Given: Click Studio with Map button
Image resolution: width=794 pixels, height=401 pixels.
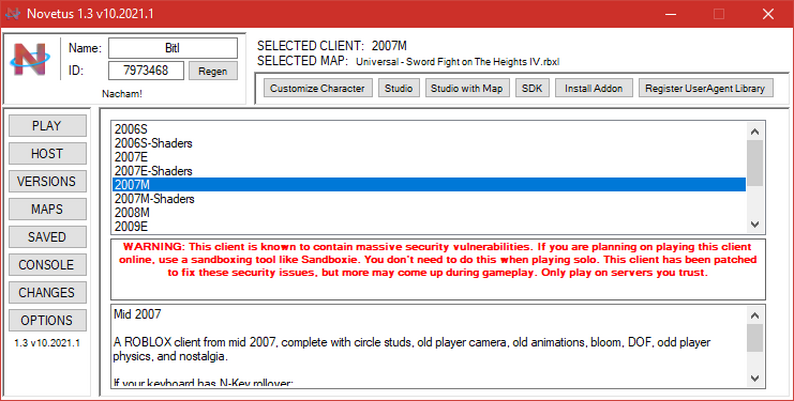Looking at the screenshot, I should tap(467, 88).
